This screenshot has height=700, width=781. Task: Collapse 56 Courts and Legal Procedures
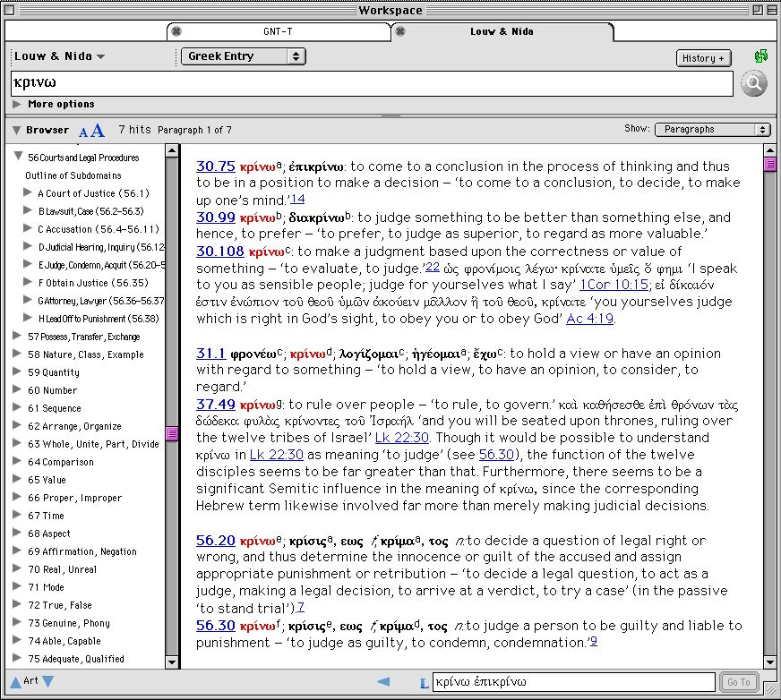(19, 157)
